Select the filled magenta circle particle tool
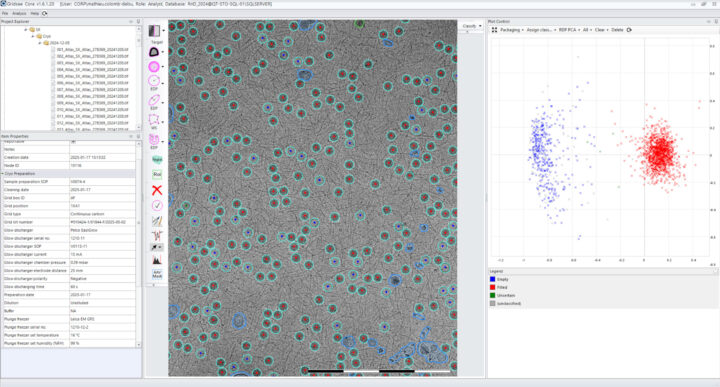The height and width of the screenshot is (387, 720). pyautogui.click(x=154, y=67)
